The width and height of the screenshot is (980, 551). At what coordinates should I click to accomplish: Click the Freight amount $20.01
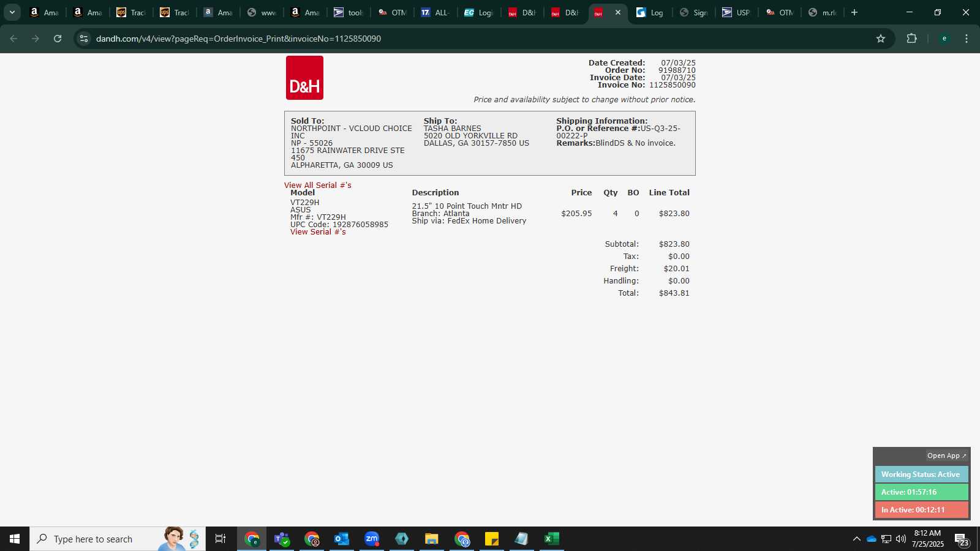coord(676,269)
